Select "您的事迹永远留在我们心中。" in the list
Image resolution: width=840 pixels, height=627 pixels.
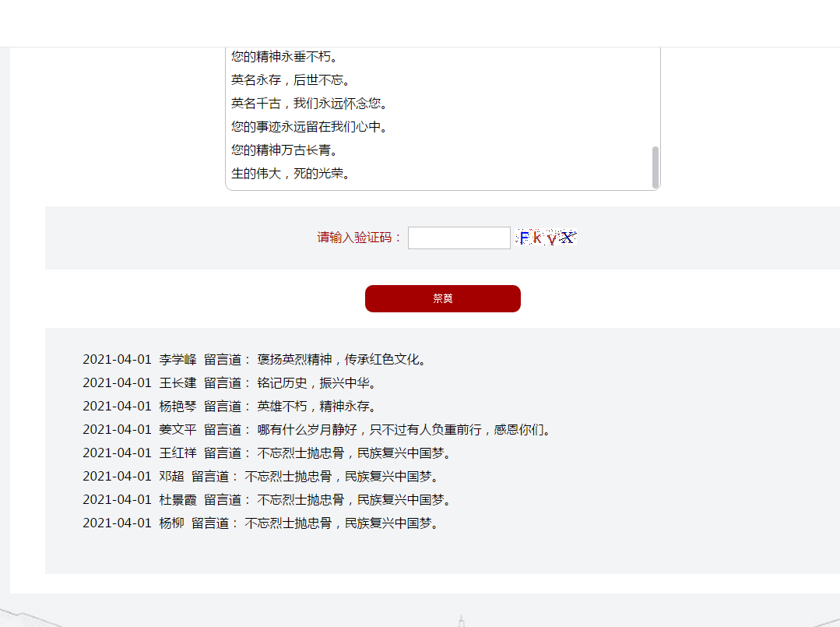click(x=309, y=127)
